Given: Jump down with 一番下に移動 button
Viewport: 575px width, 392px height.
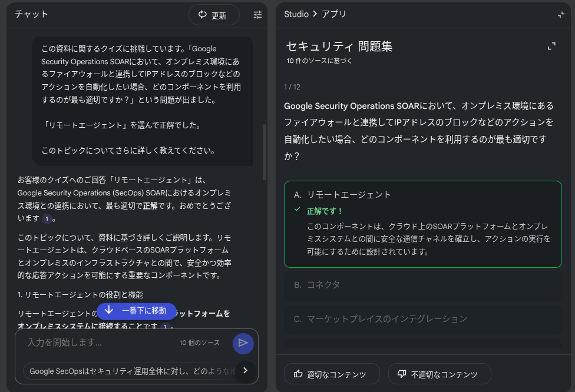Looking at the screenshot, I should 137,311.
